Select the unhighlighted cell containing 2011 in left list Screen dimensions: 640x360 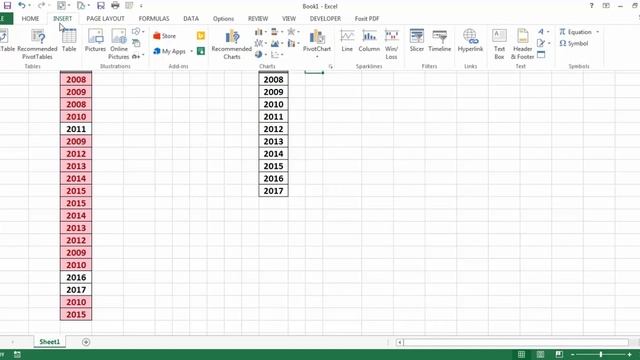point(76,129)
